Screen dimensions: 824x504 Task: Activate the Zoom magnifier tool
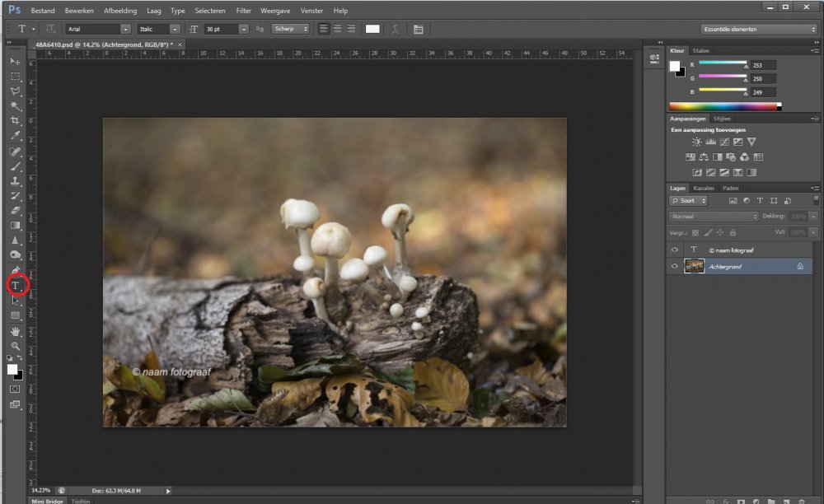pyautogui.click(x=15, y=346)
